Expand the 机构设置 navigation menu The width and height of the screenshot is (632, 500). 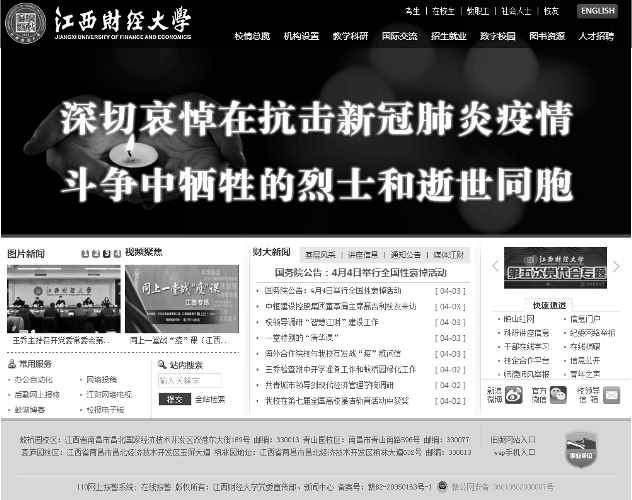click(x=301, y=35)
